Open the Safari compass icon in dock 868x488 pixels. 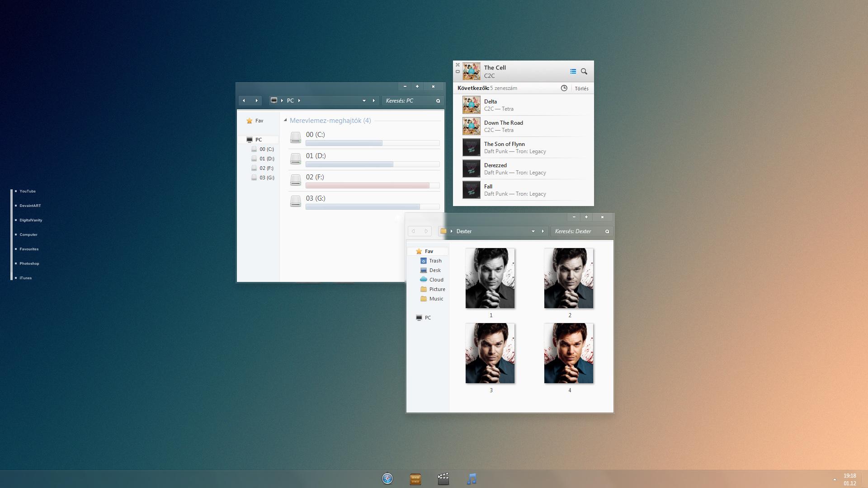[x=387, y=479]
